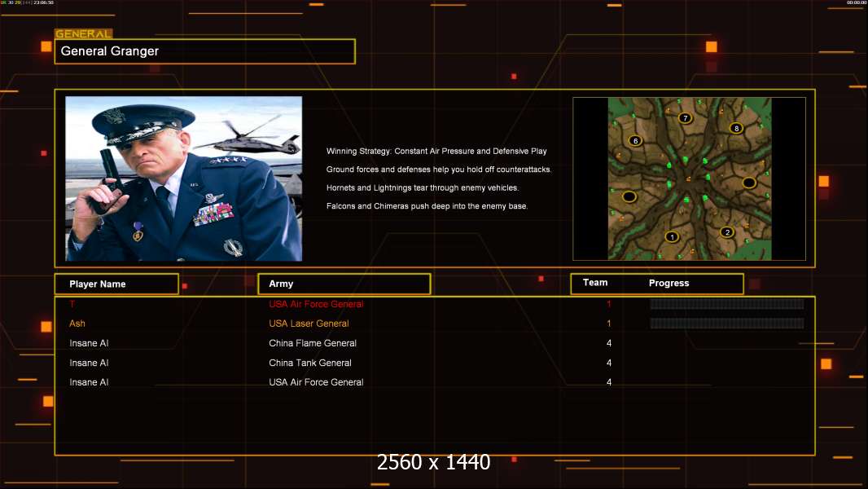Screen dimensions: 868x489
Task: Click player T's loading progress bar
Action: (726, 304)
